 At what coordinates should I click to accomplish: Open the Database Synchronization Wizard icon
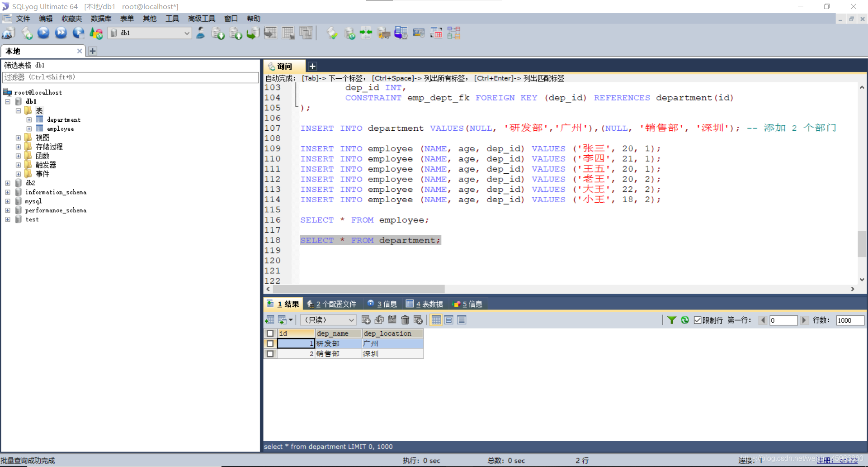349,33
